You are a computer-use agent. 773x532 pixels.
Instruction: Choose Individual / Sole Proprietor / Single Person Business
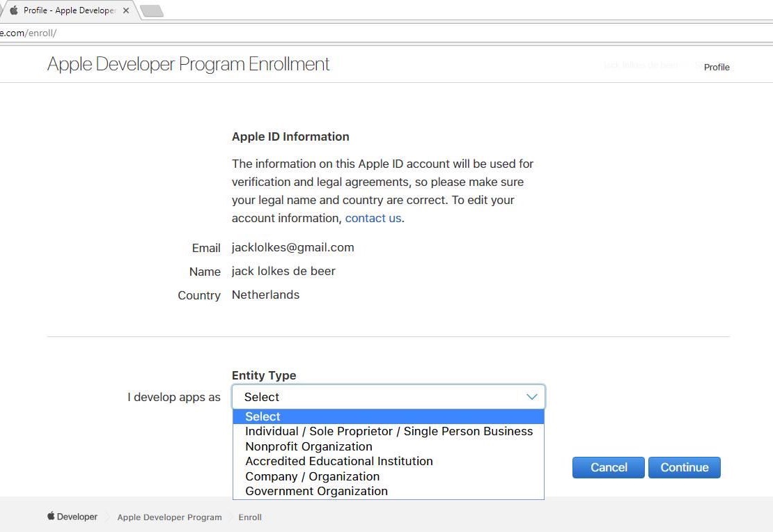pos(389,432)
